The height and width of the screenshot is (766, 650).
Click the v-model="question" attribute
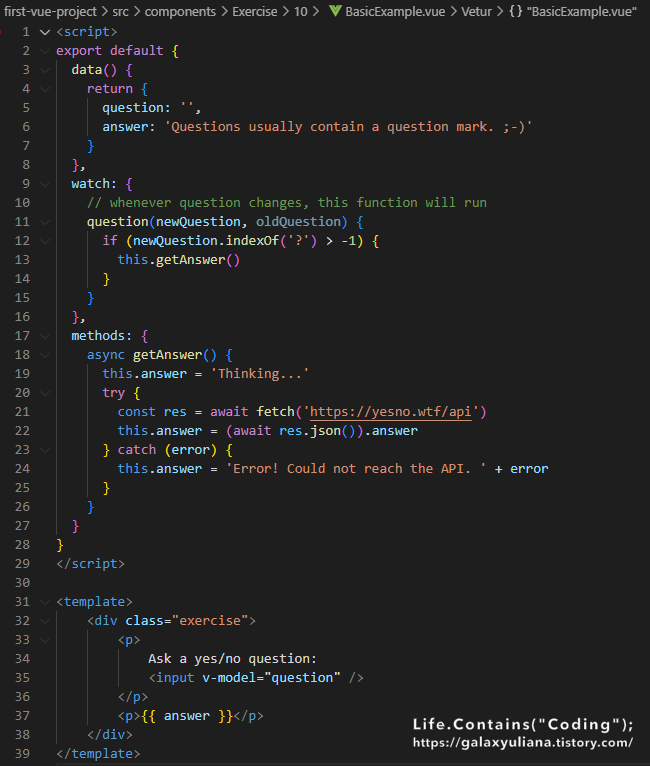[271, 678]
